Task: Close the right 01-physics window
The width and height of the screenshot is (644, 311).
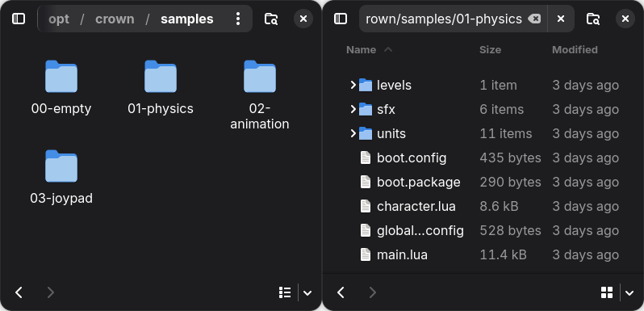Action: (x=625, y=19)
